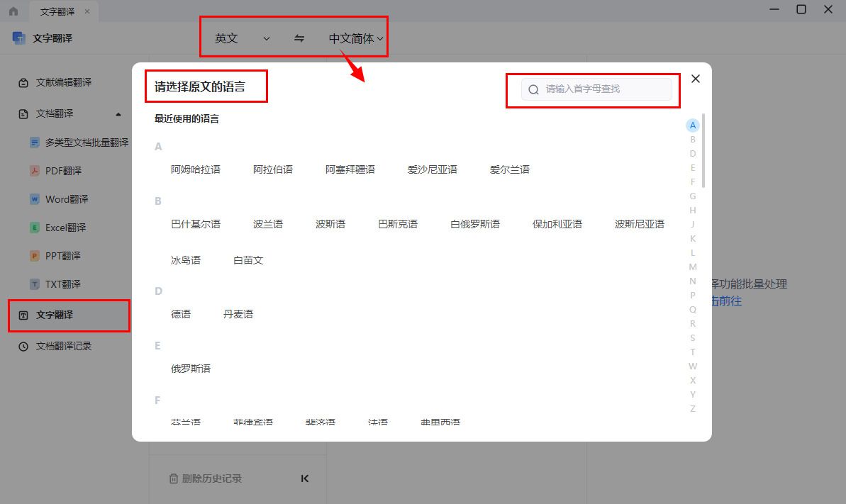Image resolution: width=846 pixels, height=504 pixels.
Task: Click the 文档翻译记录 clock icon
Action: coord(23,347)
